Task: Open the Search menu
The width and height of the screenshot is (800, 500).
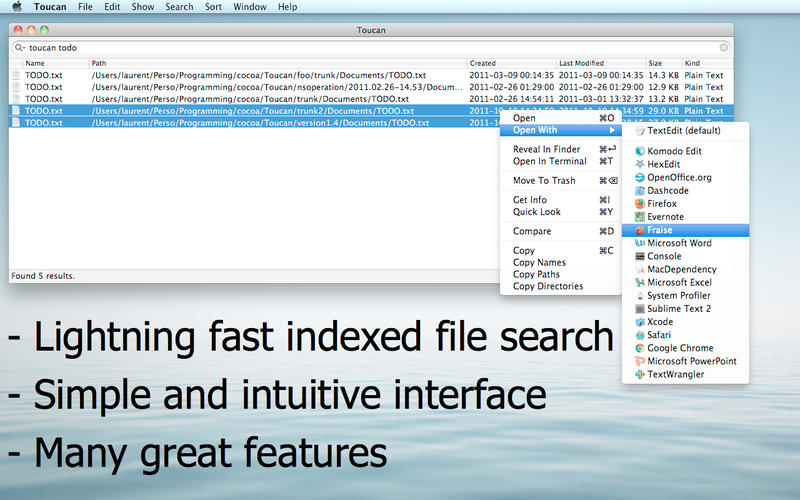Action: point(179,7)
